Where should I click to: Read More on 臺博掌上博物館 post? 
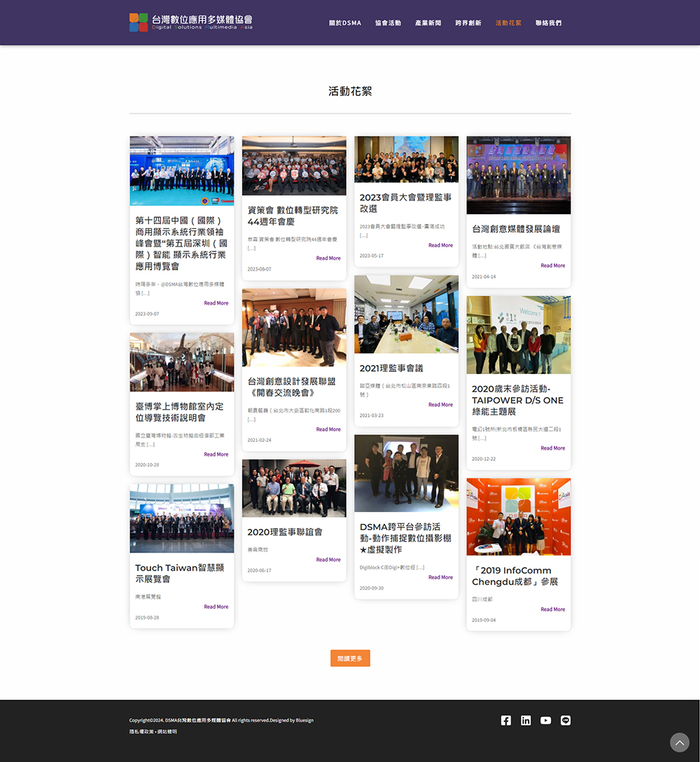(x=216, y=455)
